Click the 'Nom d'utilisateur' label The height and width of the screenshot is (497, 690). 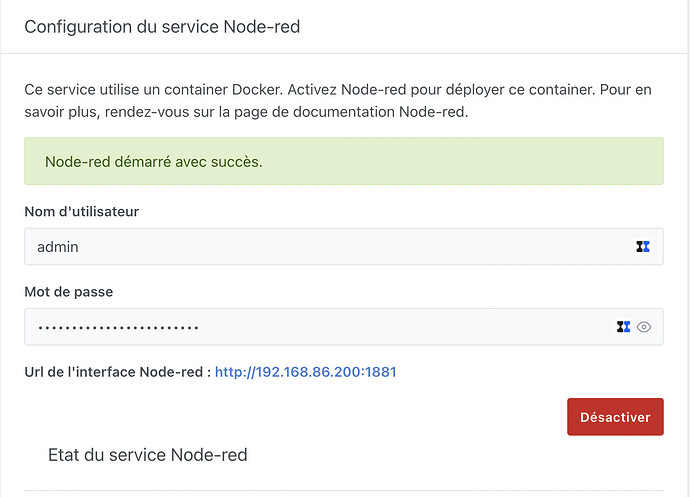tap(82, 211)
